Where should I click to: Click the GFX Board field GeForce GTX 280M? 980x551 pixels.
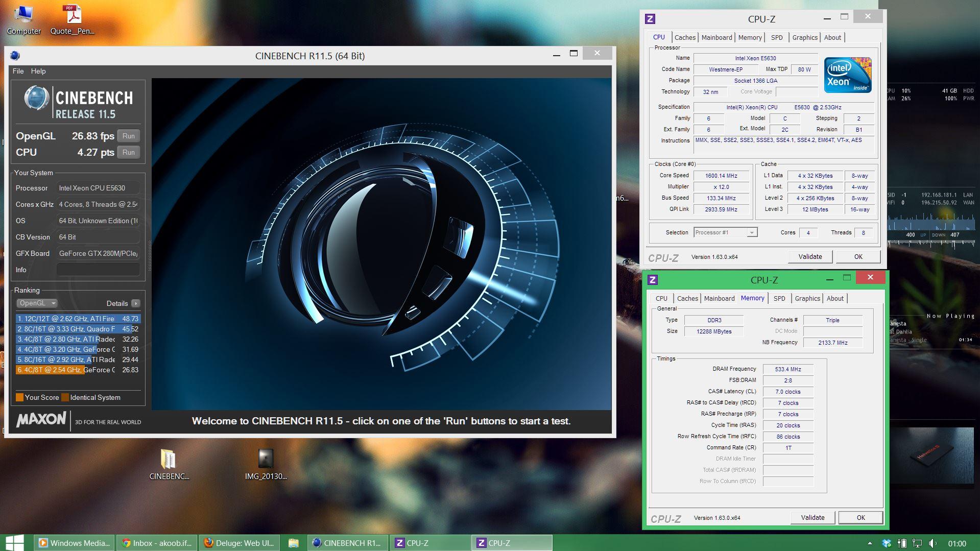pyautogui.click(x=98, y=253)
